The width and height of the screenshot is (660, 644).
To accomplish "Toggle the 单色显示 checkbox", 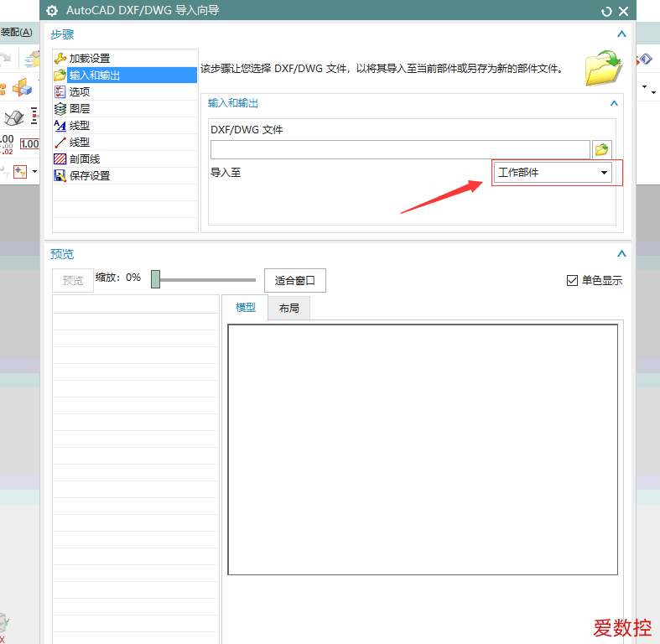I will [572, 280].
